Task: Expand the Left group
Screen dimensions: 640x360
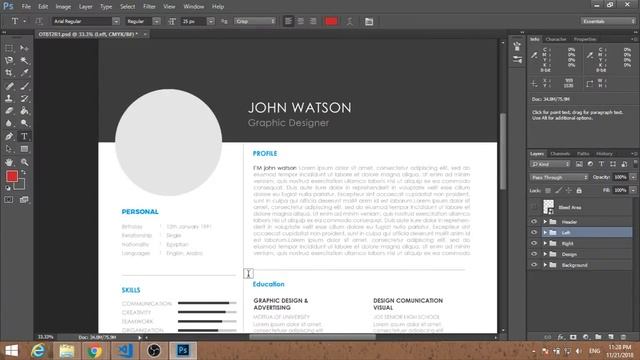Action: (545, 232)
